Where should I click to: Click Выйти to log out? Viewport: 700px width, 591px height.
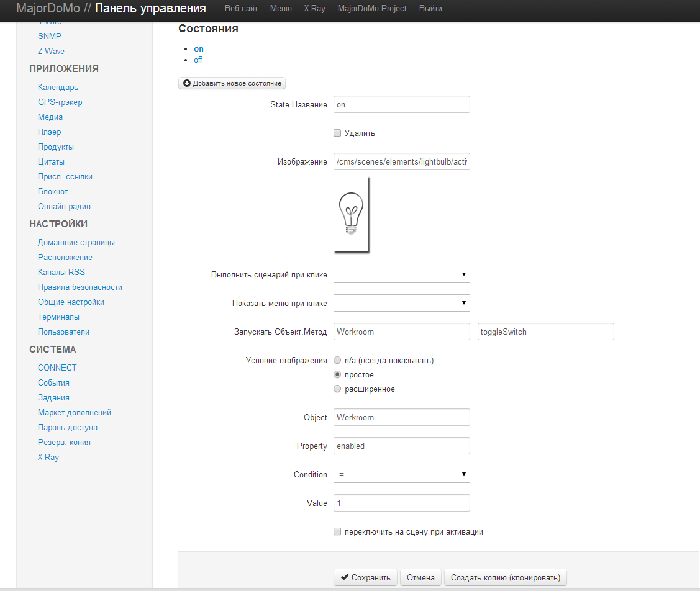(x=430, y=9)
